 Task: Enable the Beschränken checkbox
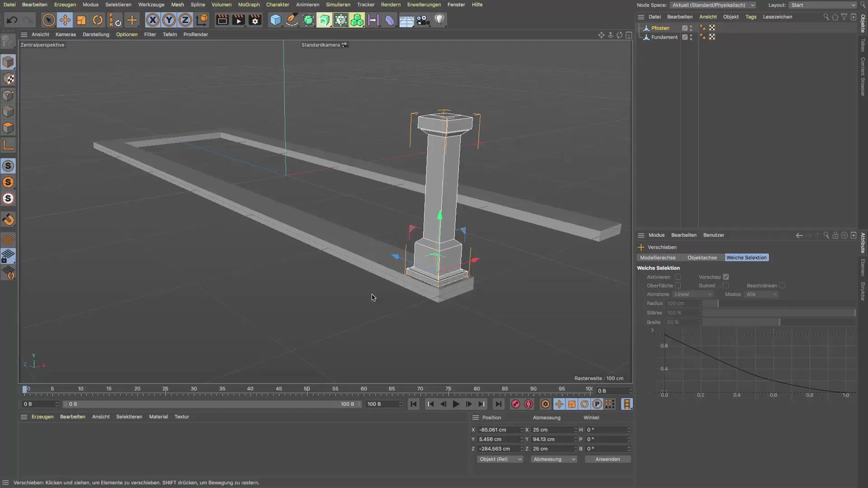[782, 286]
